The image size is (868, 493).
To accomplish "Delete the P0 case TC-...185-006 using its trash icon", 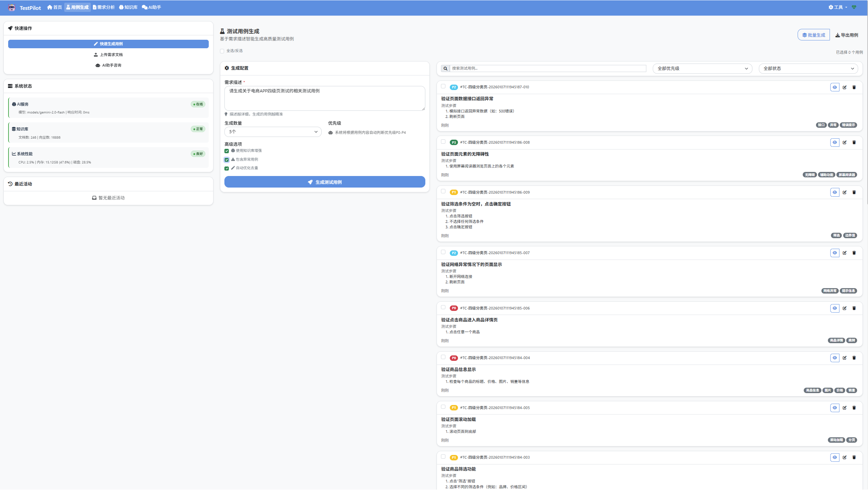I will pyautogui.click(x=854, y=308).
